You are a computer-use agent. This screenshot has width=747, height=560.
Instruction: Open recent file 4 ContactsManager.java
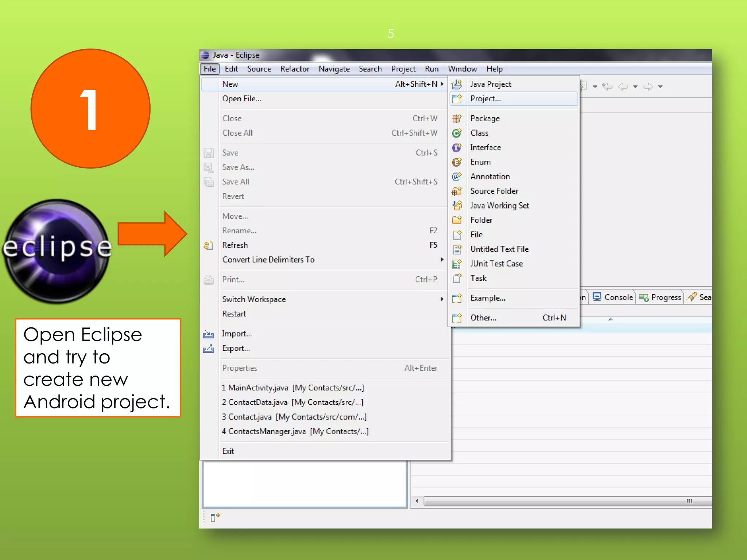click(325, 432)
